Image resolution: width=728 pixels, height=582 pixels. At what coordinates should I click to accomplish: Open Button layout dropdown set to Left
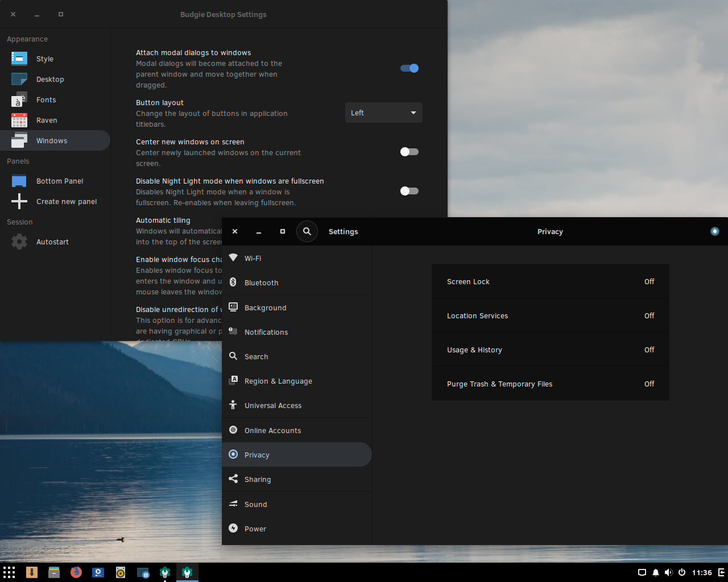point(384,113)
